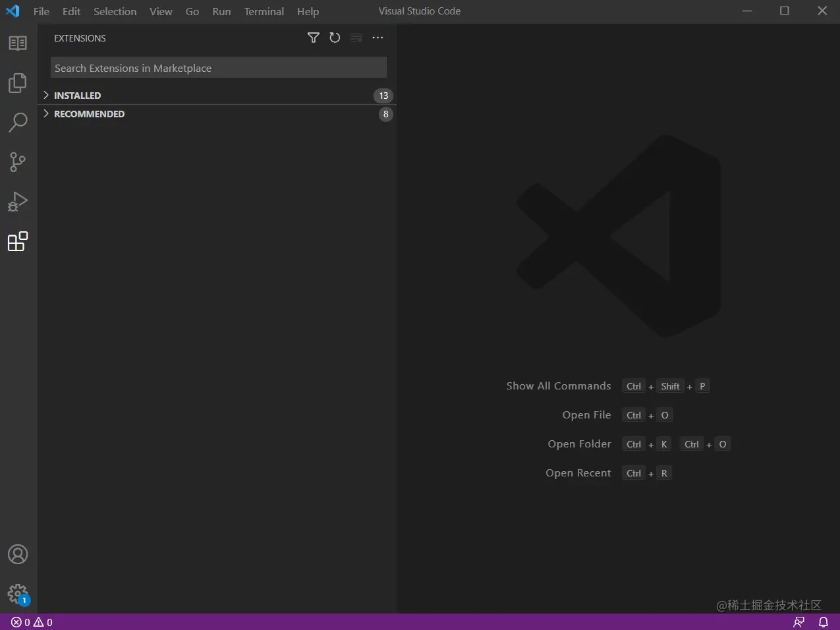Focus the Search Extensions in Marketplace field
Image resolution: width=840 pixels, height=630 pixels.
coord(218,68)
